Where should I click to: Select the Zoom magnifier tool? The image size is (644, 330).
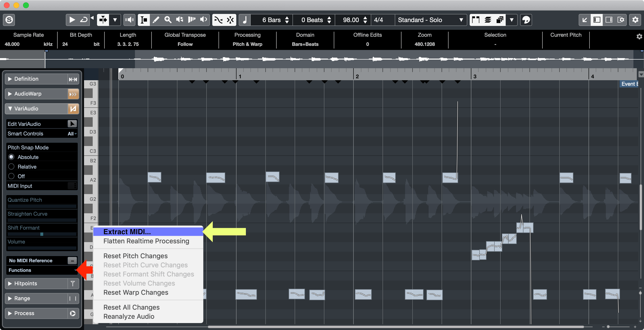click(168, 20)
